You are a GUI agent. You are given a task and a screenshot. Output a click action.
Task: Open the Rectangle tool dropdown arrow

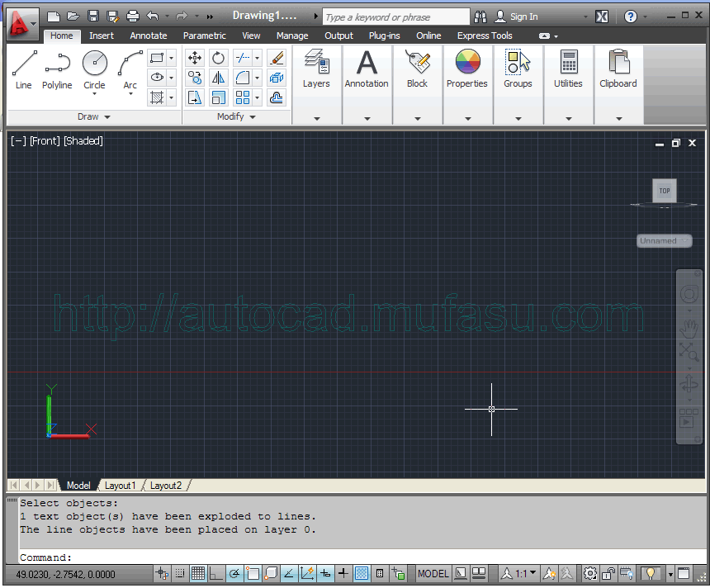[171, 58]
